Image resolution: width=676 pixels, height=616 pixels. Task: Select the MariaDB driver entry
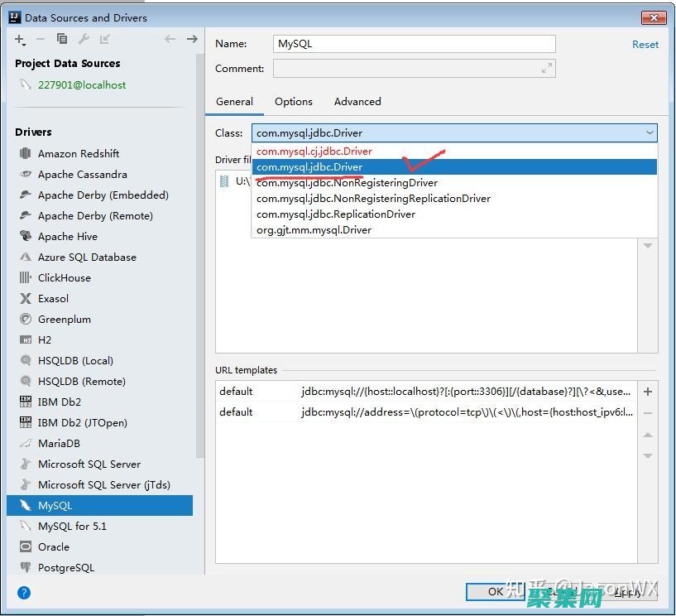pos(59,444)
